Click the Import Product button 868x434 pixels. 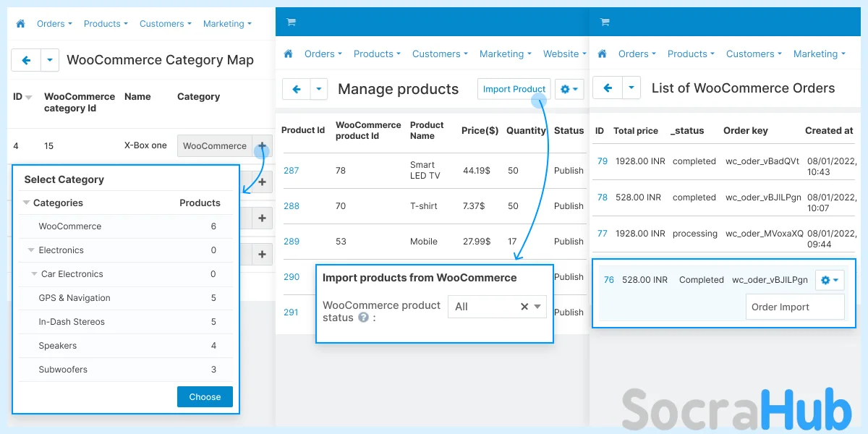(514, 89)
